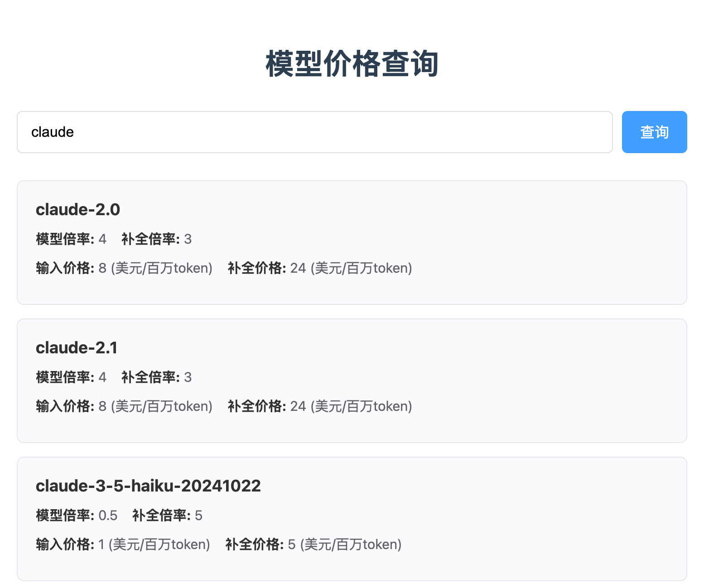Viewport: 704px width, 588px height.
Task: Open the claude-2.0 model card title
Action: [x=78, y=209]
